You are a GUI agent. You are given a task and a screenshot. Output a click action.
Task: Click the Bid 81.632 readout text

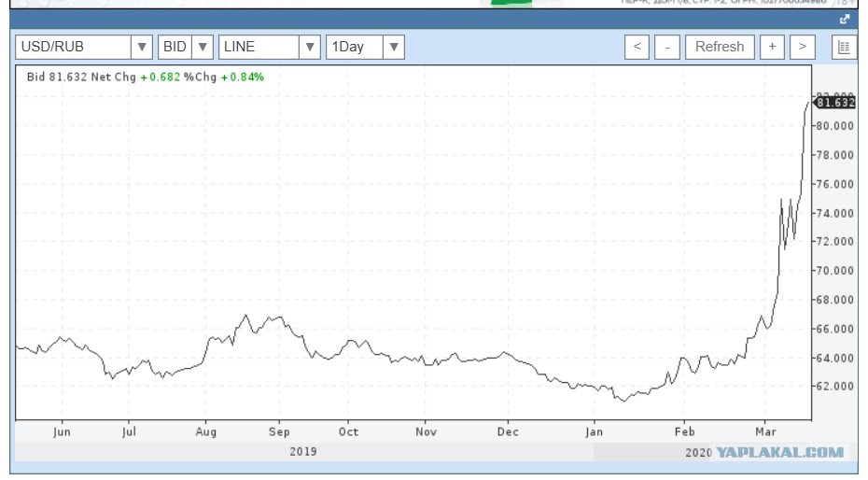tap(57, 77)
